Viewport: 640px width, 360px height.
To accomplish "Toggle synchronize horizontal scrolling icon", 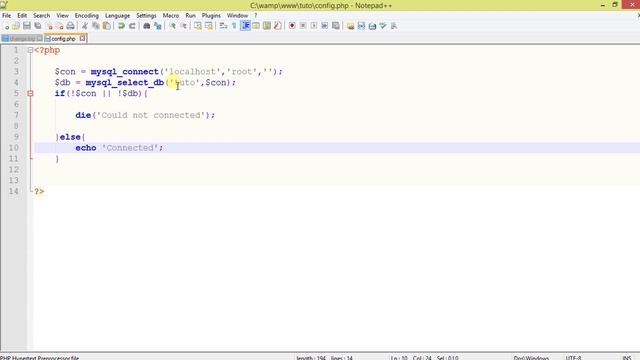I will (209, 26).
